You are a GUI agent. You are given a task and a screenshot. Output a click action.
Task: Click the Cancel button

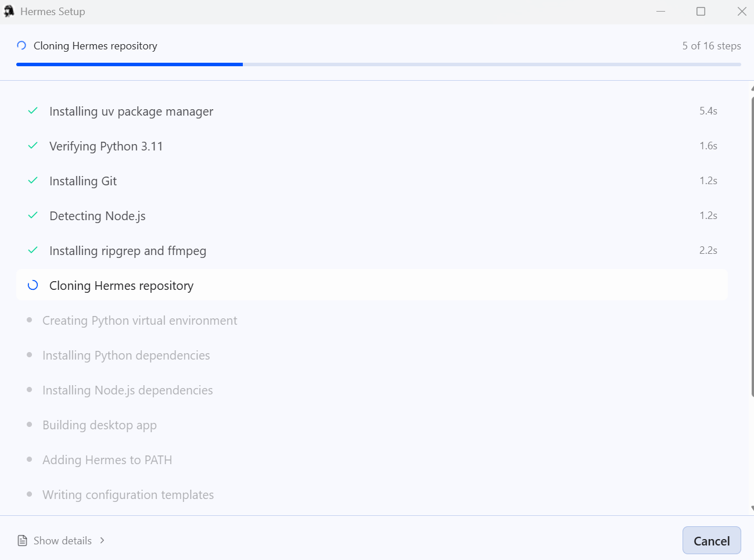point(712,540)
